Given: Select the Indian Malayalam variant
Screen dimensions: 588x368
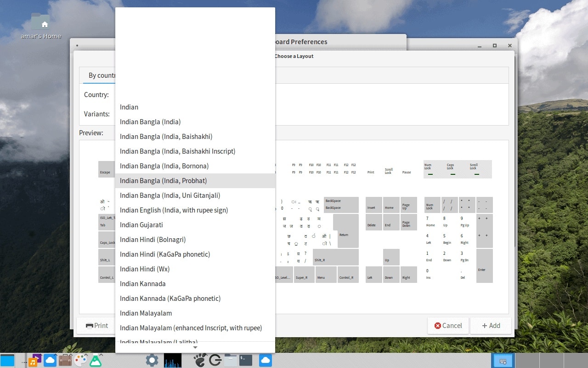Looking at the screenshot, I should tap(195, 313).
